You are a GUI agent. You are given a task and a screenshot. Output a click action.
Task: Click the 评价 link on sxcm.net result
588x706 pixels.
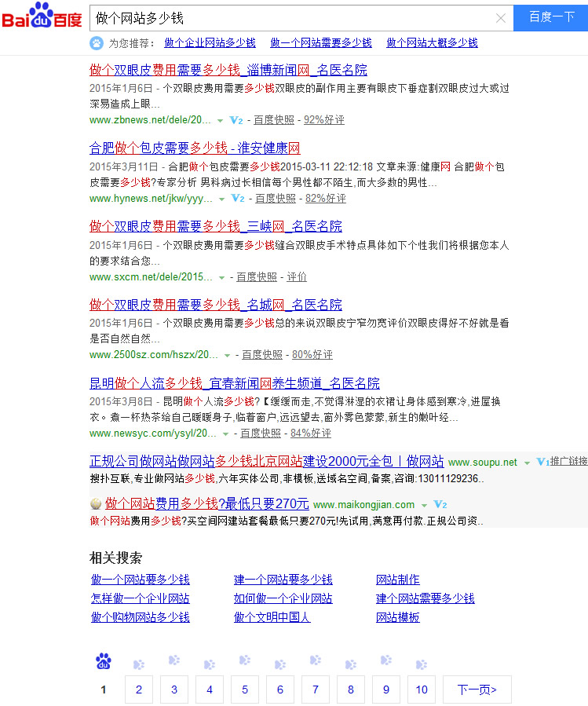coord(297,277)
